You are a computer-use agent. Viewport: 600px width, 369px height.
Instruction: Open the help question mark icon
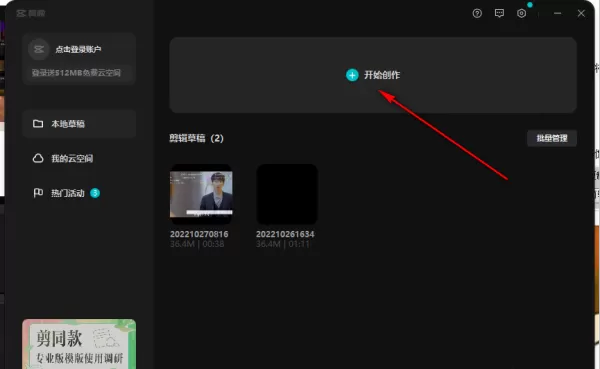pos(477,13)
